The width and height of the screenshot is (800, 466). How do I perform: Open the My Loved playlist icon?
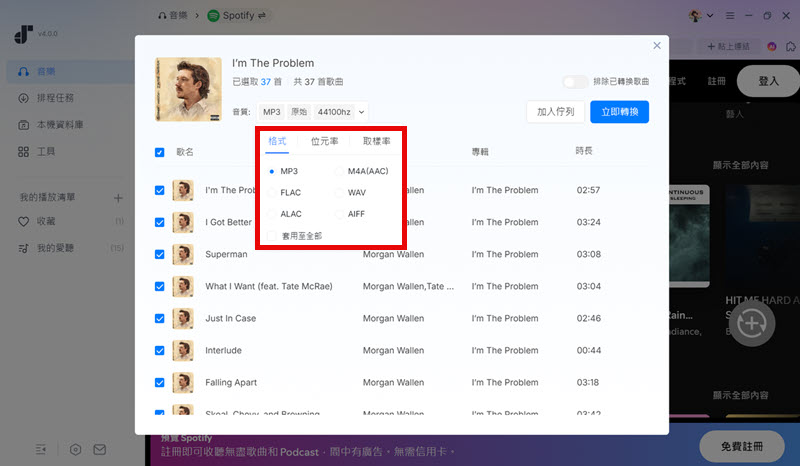tap(23, 249)
